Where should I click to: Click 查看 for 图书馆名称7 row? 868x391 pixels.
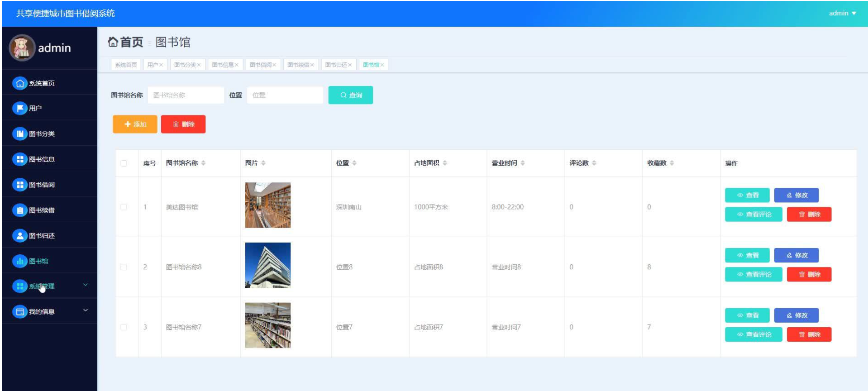[x=747, y=315]
